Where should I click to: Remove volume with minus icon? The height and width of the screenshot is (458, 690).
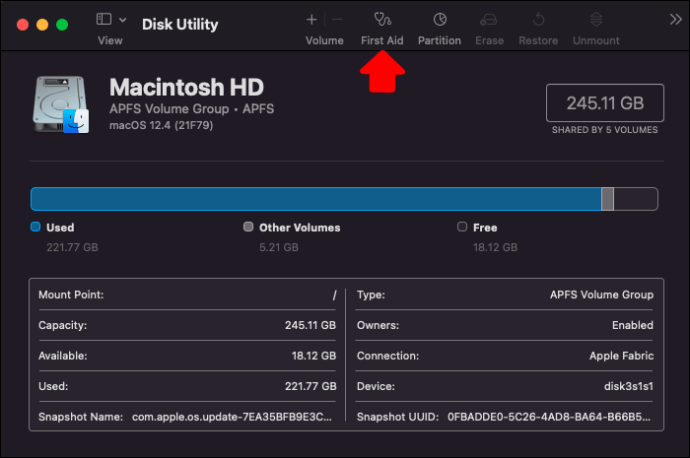click(337, 19)
